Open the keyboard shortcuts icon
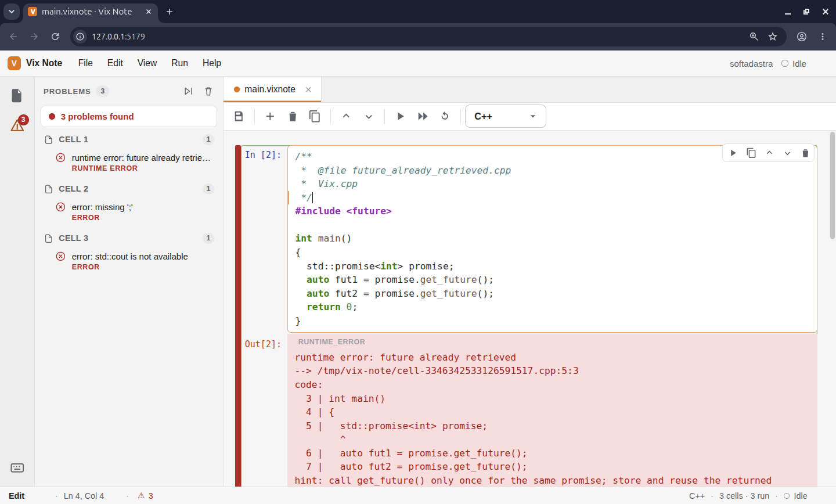This screenshot has height=504, width=836. click(17, 468)
